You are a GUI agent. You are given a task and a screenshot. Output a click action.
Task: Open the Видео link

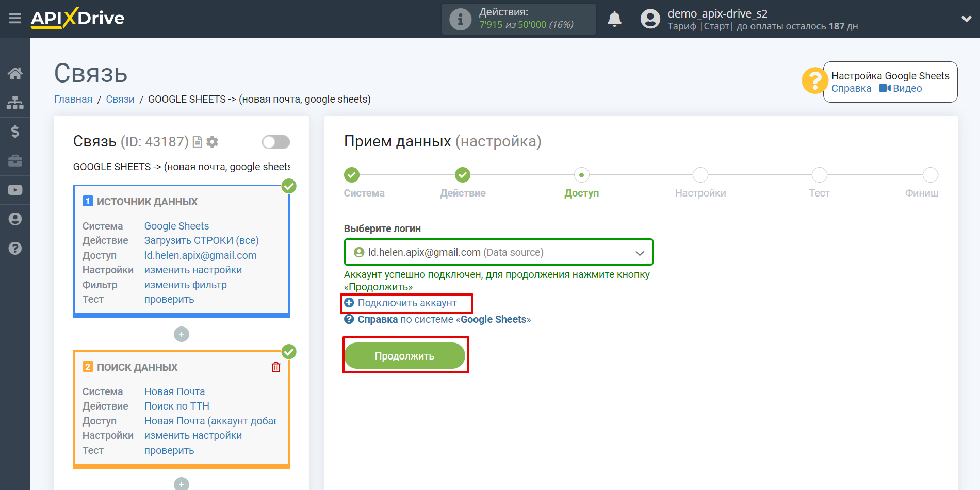pos(901,88)
